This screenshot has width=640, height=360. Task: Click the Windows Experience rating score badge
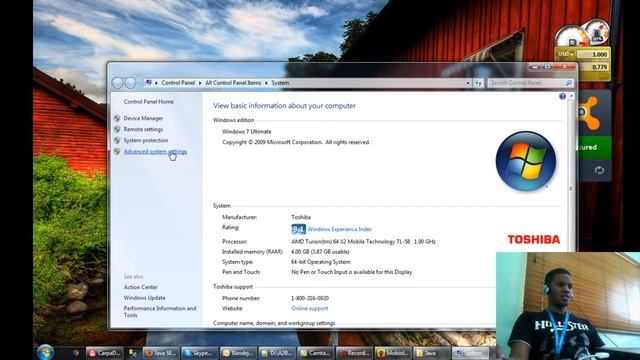(298, 229)
